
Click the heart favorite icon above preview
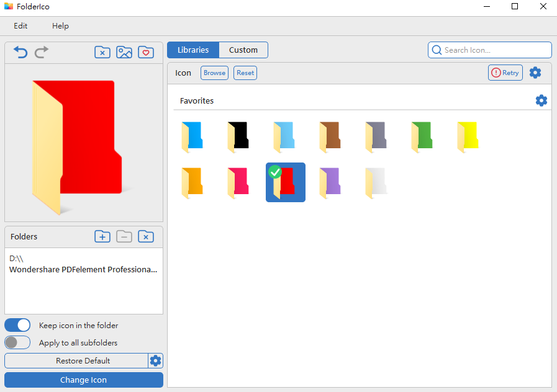point(146,53)
